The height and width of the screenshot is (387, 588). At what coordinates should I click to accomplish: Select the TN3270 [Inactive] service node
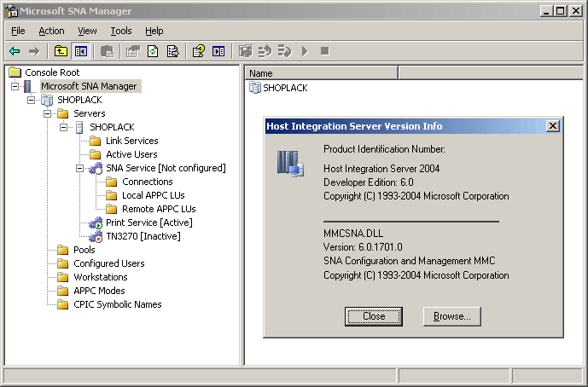click(143, 236)
